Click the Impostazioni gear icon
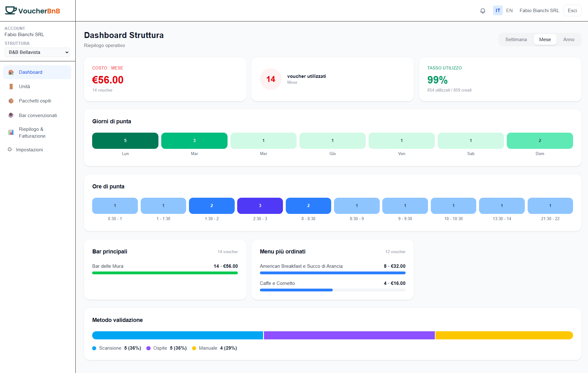 click(10, 149)
